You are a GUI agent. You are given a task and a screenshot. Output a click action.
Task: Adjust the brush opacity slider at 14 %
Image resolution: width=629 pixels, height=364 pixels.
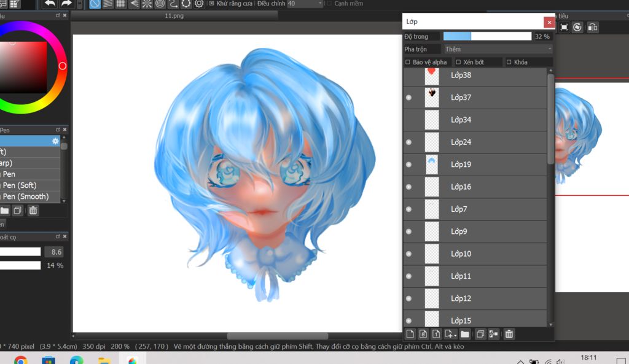[x=20, y=265]
